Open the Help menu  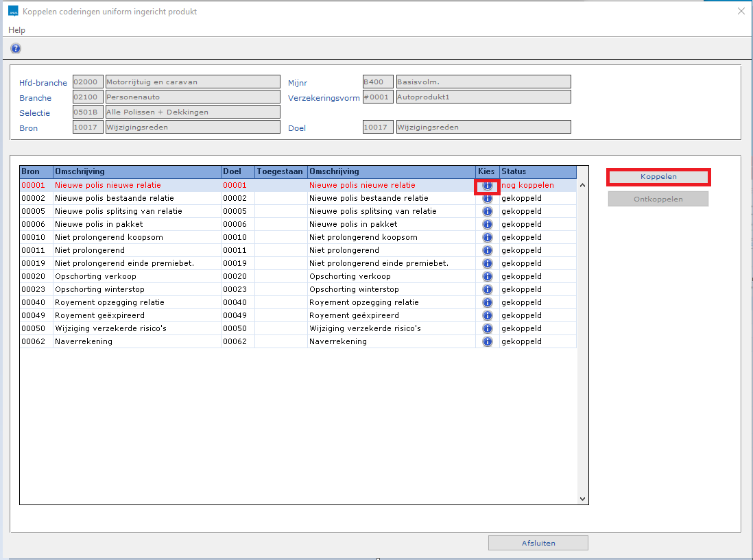coord(16,30)
